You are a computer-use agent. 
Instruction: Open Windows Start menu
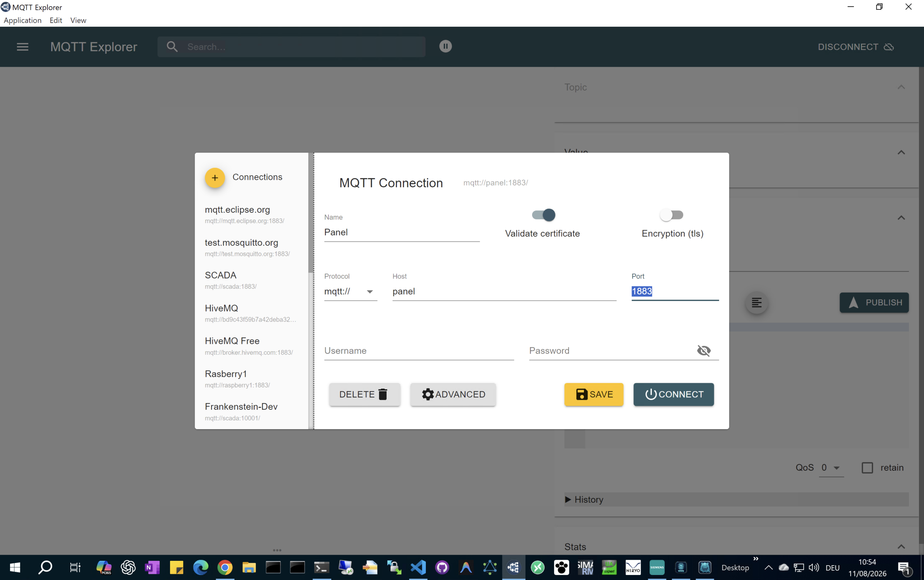(15, 567)
